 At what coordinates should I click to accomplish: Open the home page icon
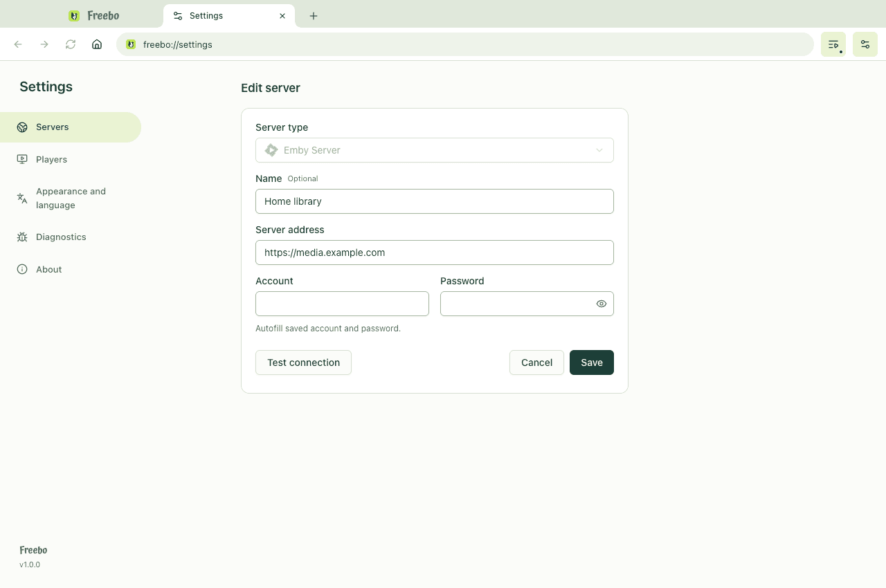[x=97, y=44]
